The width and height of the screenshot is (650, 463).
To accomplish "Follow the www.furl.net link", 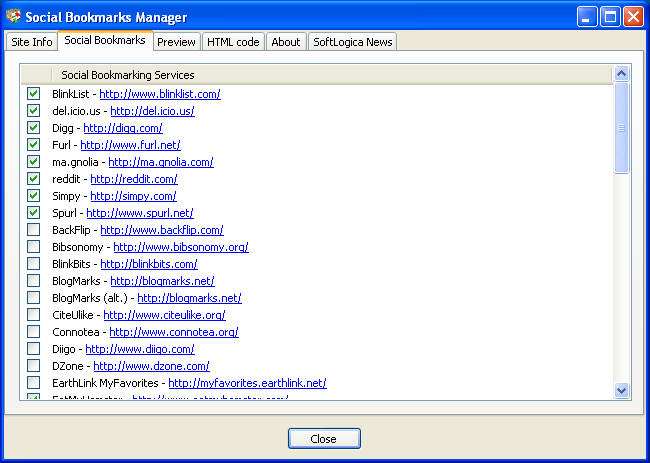I will point(130,145).
